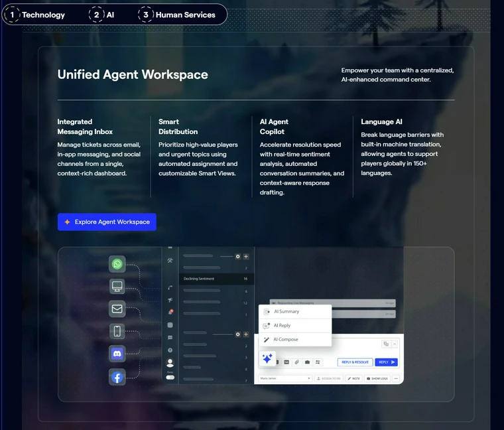Open the notification bell with red badge
Screen dimensions: 504x430
click(170, 312)
